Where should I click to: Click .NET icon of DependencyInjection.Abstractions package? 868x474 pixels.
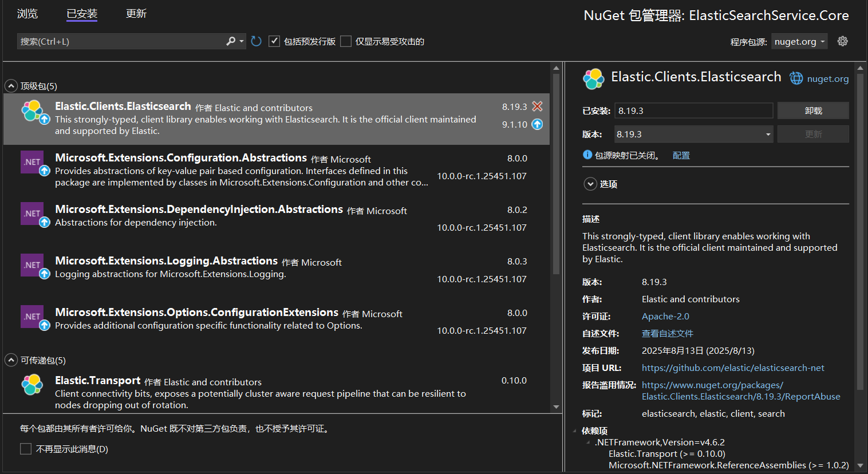[32, 214]
